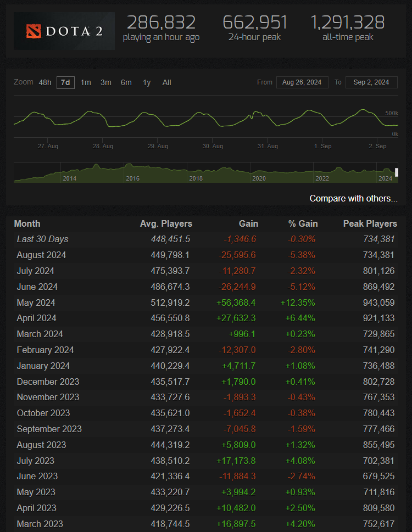
Task: Select the March 2023 row label
Action: click(40, 524)
